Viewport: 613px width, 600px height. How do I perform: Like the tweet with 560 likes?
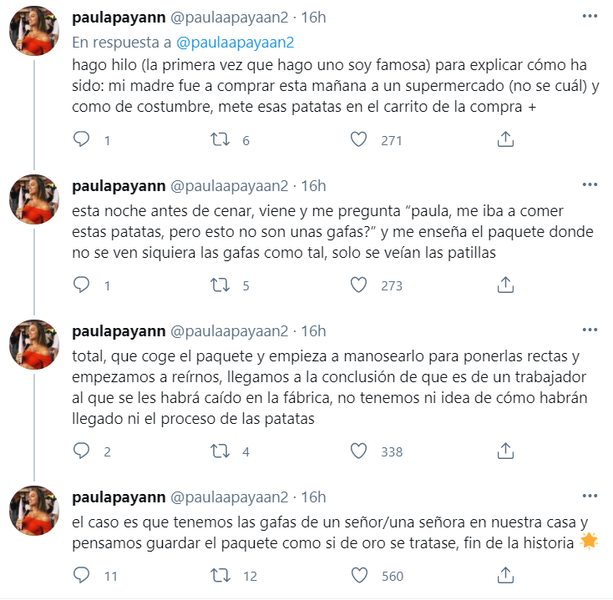[359, 575]
